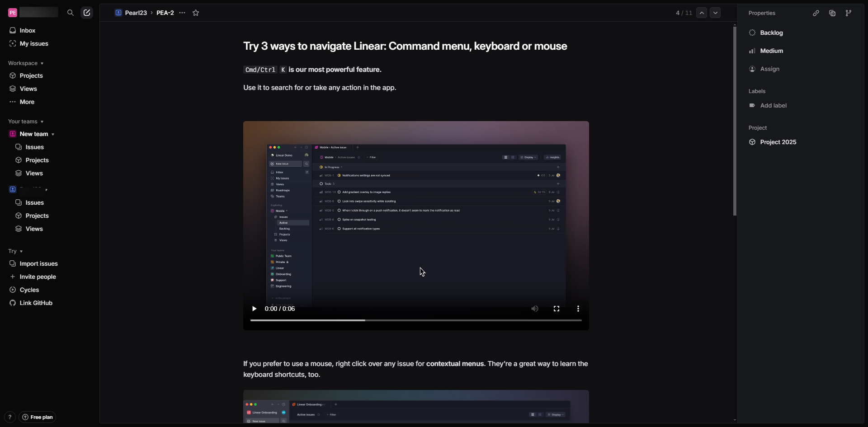Open Projects under the blue-icon team
Screen dimensions: 868x427
(x=37, y=216)
